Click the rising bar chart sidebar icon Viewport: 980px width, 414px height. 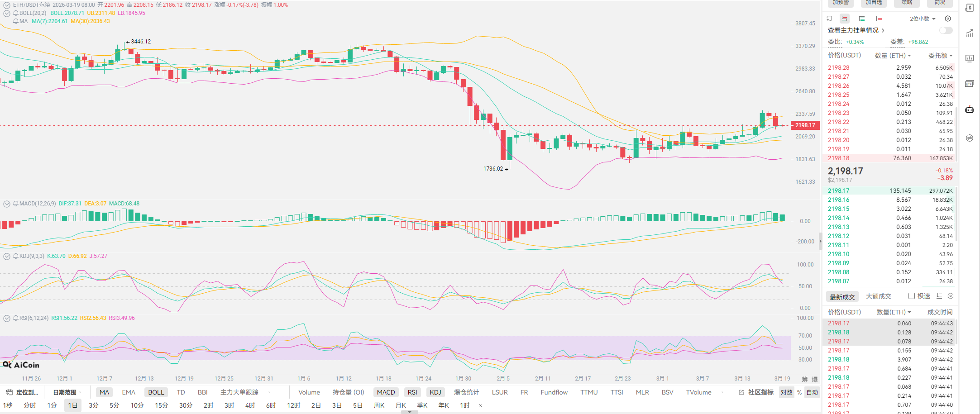pyautogui.click(x=970, y=33)
